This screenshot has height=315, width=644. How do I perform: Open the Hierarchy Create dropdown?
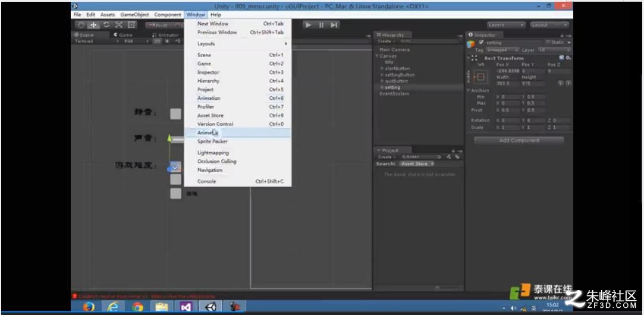pyautogui.click(x=386, y=42)
